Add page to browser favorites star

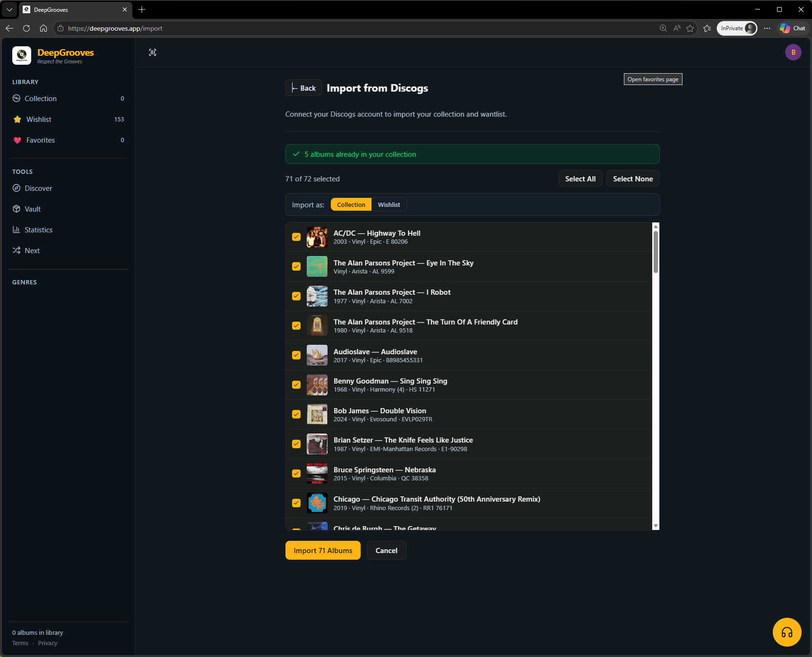coord(690,28)
